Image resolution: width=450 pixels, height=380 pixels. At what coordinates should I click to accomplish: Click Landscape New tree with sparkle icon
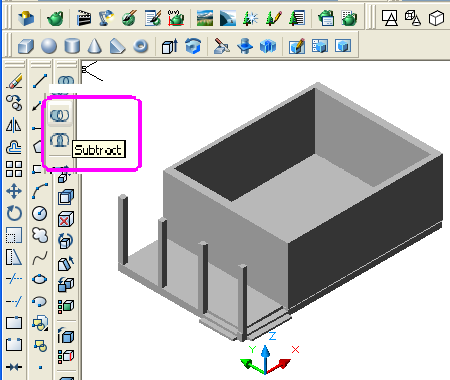pyautogui.click(x=250, y=18)
